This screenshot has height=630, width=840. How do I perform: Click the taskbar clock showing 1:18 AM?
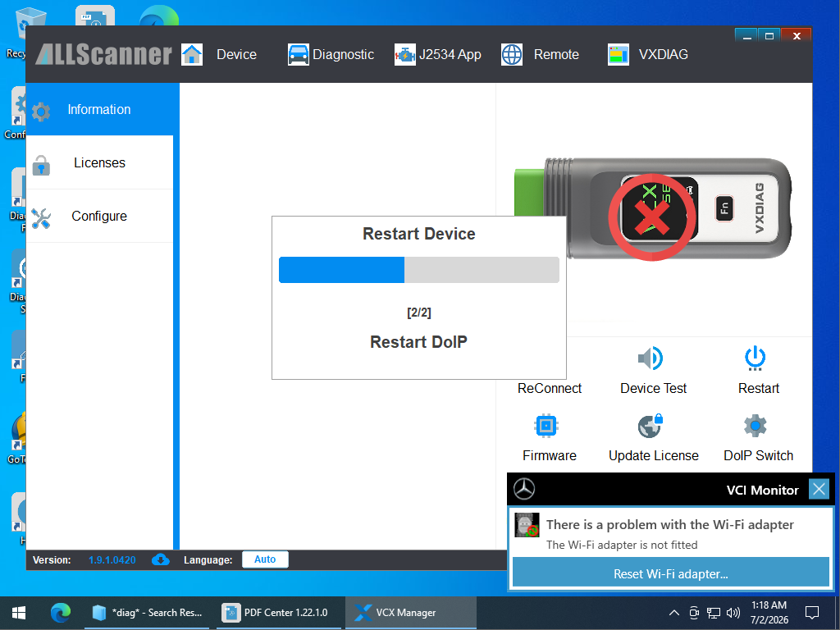pos(769,612)
